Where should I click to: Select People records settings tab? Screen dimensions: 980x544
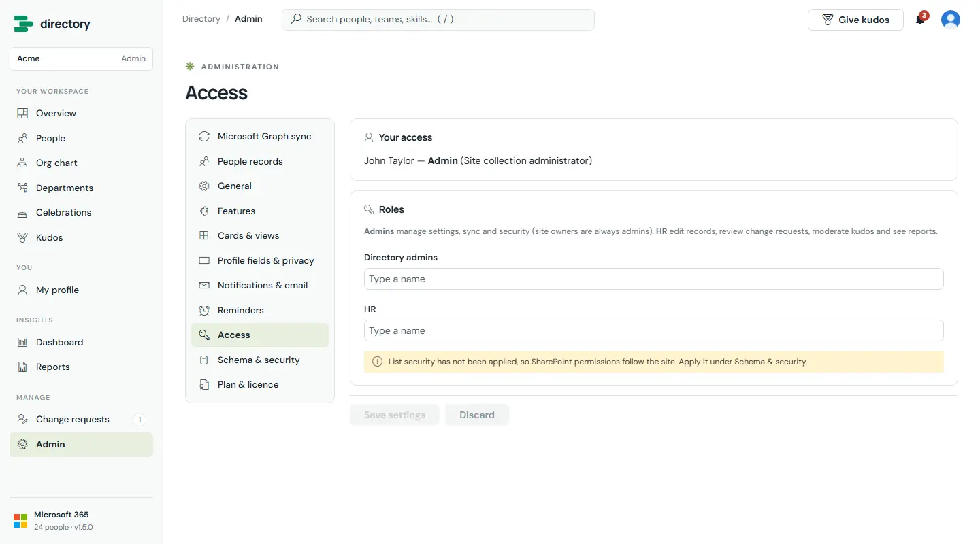[260, 161]
